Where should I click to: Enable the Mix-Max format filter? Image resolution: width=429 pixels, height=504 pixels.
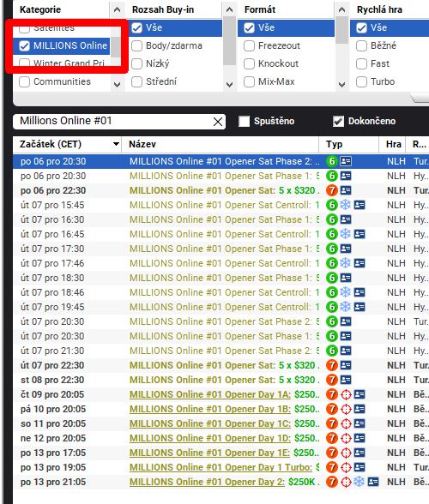click(249, 82)
